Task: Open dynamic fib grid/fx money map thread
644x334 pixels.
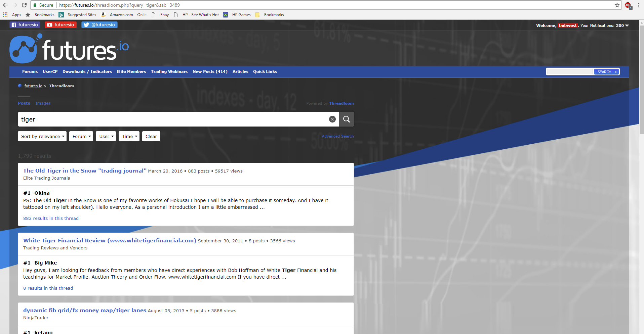Action: click(85, 310)
